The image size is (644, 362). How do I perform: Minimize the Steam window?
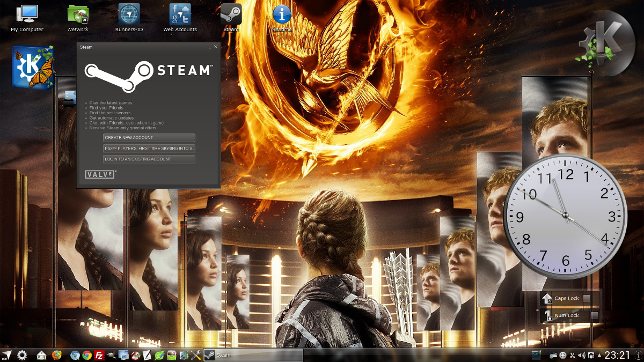click(210, 47)
